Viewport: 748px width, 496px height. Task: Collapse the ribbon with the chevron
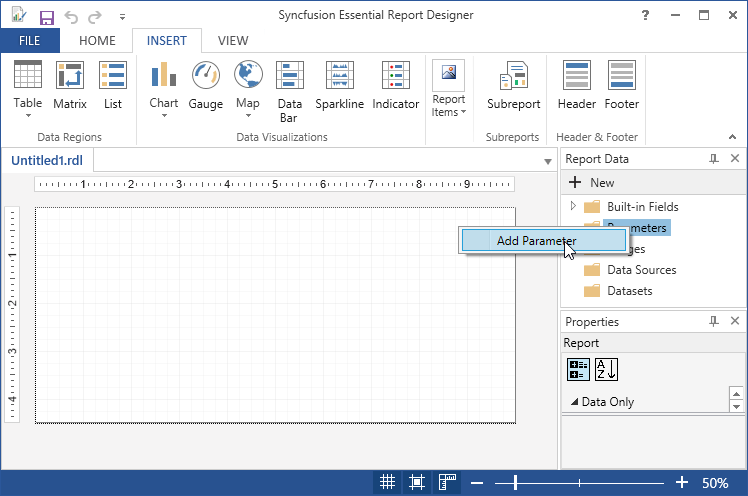pyautogui.click(x=732, y=137)
